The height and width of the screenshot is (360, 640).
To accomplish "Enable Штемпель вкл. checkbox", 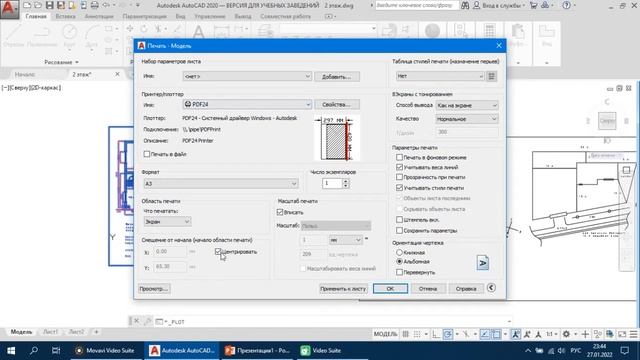I will tap(399, 220).
